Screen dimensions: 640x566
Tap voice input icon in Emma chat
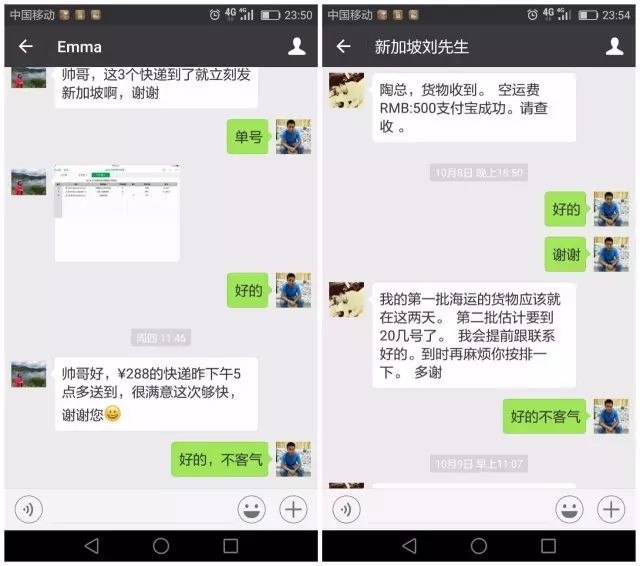pos(29,509)
